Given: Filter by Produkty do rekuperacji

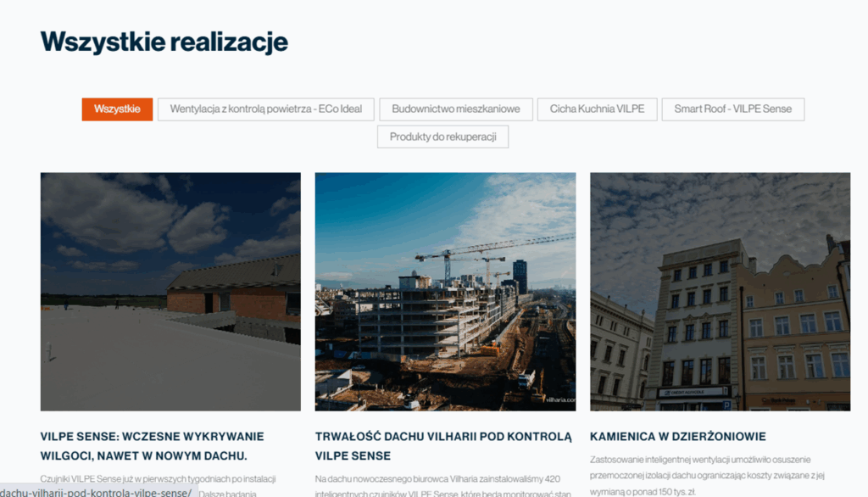Looking at the screenshot, I should click(x=442, y=137).
